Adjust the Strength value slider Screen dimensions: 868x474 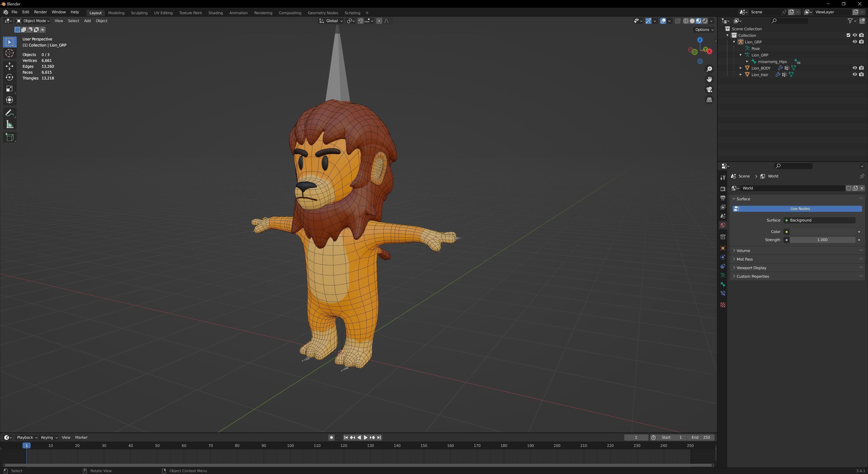click(822, 240)
